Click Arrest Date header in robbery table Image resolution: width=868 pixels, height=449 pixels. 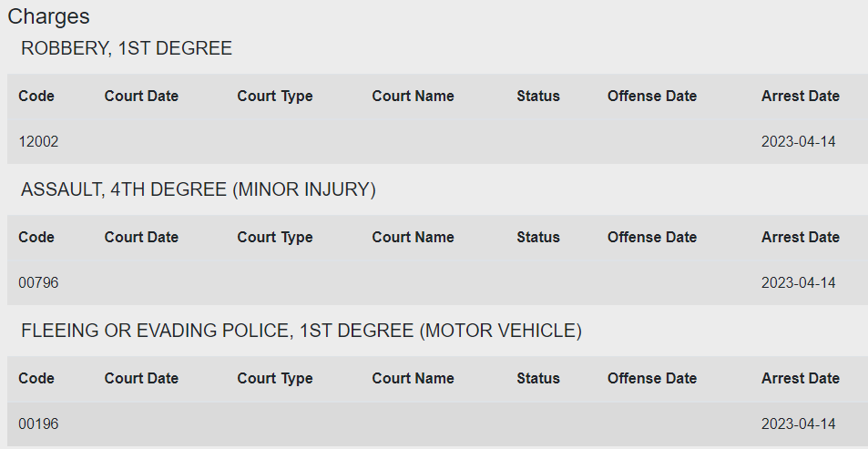click(x=800, y=96)
